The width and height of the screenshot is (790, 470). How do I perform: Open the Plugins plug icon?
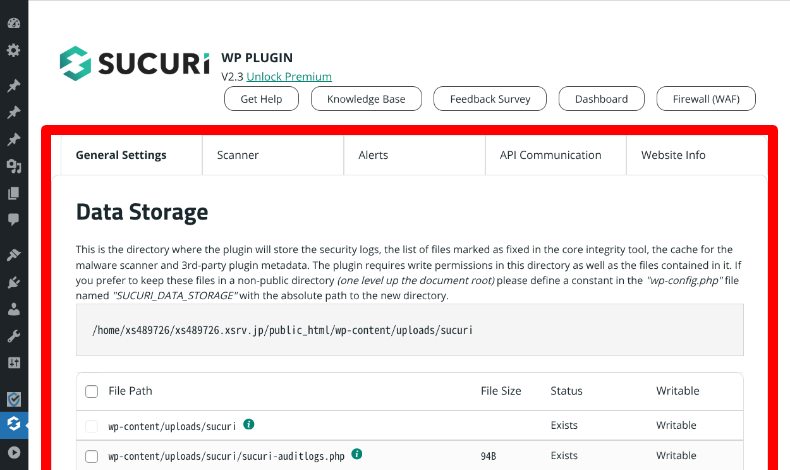14,282
